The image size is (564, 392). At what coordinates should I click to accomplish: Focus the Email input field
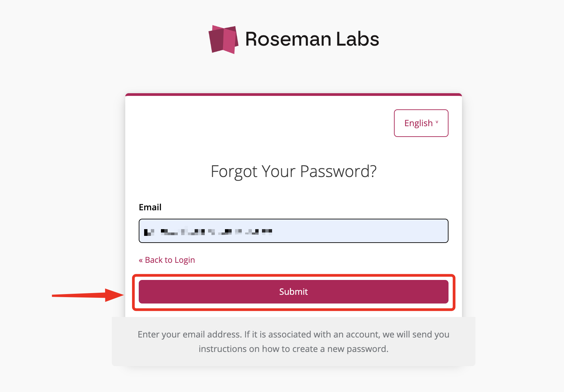(293, 231)
